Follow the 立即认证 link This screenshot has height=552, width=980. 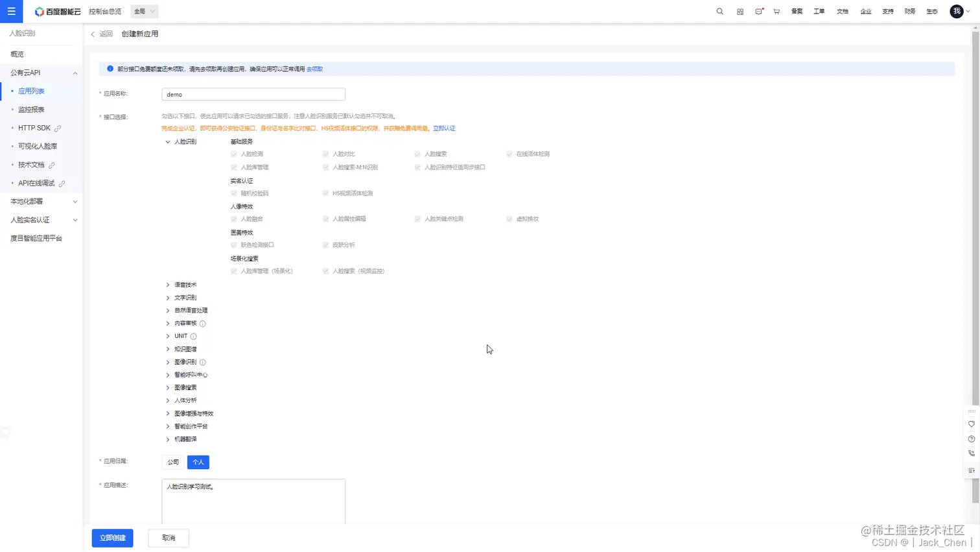click(x=444, y=128)
